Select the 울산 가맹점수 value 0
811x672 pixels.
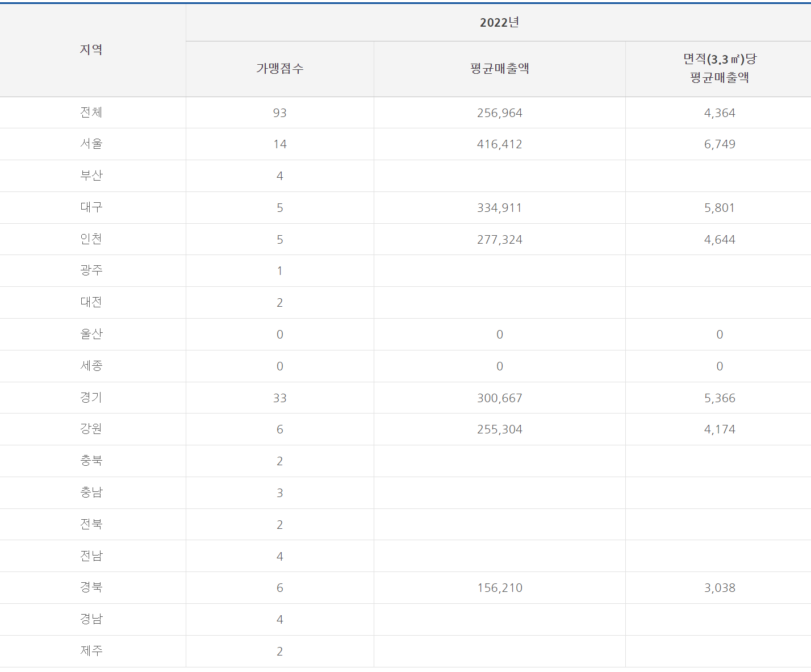coord(279,335)
